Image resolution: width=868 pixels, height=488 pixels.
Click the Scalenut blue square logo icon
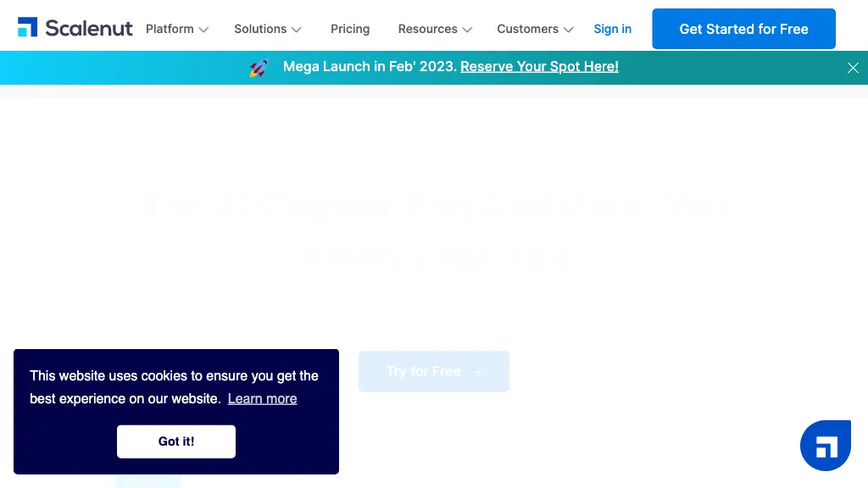[x=28, y=28]
